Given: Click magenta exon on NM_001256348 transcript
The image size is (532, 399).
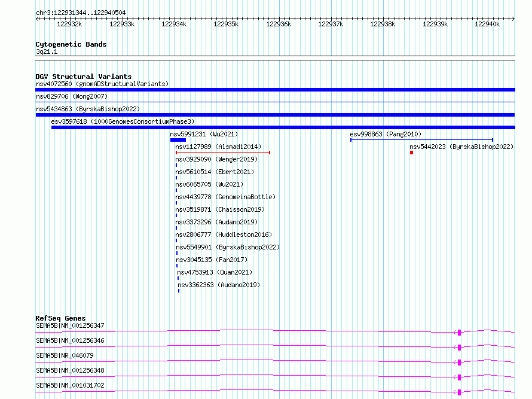Looking at the screenshot, I should click(x=460, y=377).
